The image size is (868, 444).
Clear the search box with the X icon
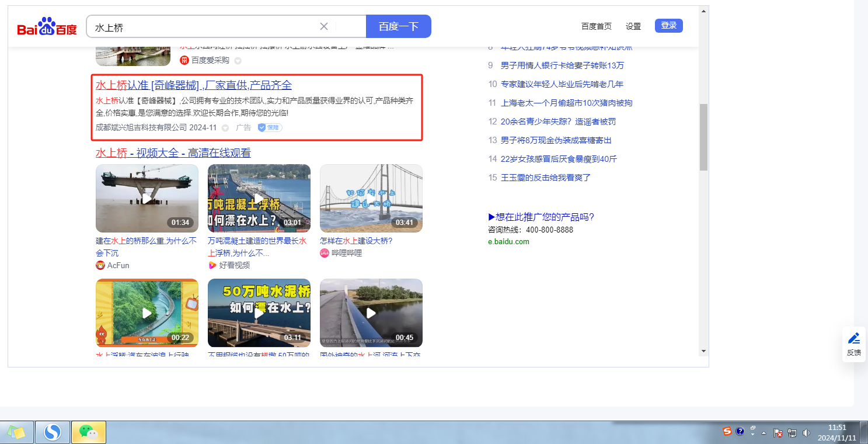click(x=324, y=26)
